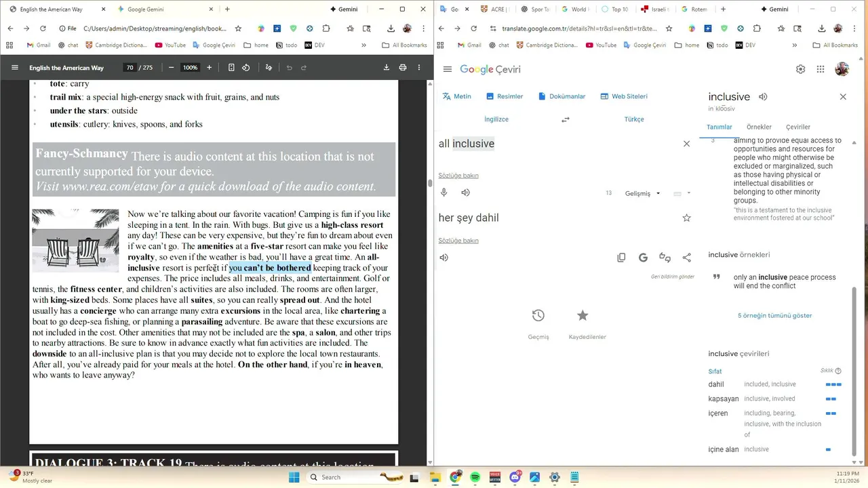Switch to the Çeviriler tab

[798, 127]
